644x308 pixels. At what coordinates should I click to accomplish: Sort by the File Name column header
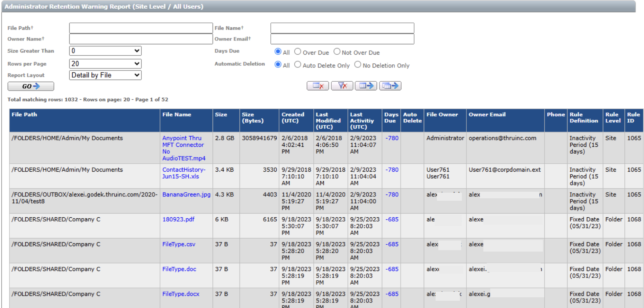[177, 115]
